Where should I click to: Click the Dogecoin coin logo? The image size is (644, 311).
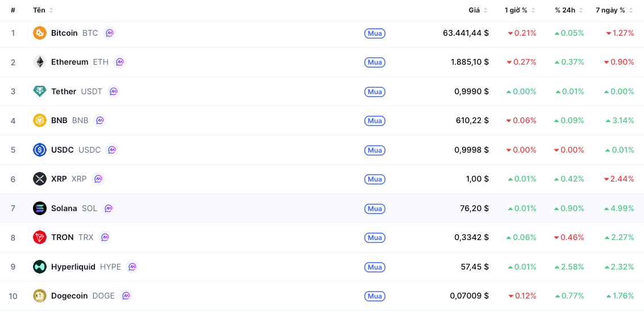coord(40,296)
